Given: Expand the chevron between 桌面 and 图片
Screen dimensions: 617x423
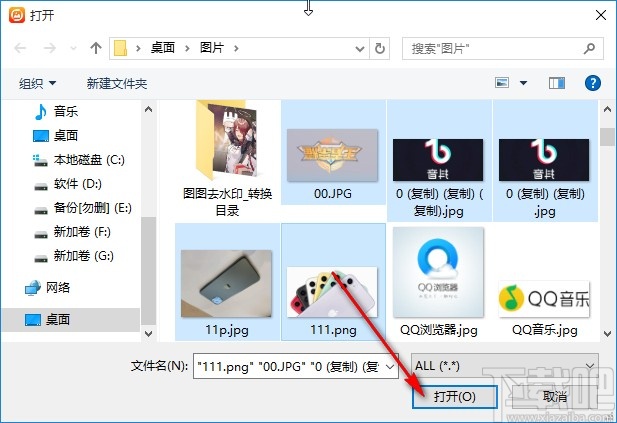Looking at the screenshot, I should (x=187, y=48).
